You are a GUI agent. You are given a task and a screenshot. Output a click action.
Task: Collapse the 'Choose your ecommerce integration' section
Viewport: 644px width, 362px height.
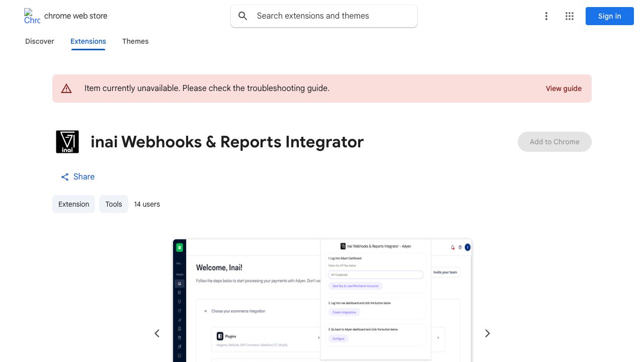tap(206, 311)
